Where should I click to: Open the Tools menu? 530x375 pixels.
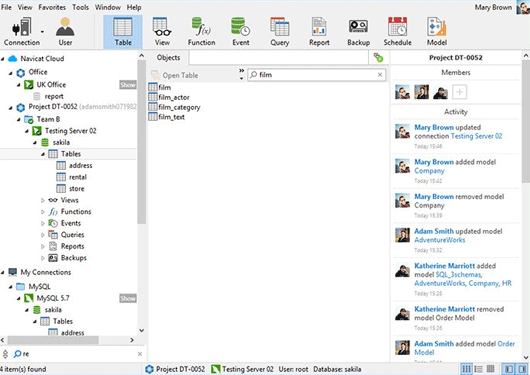coord(80,7)
